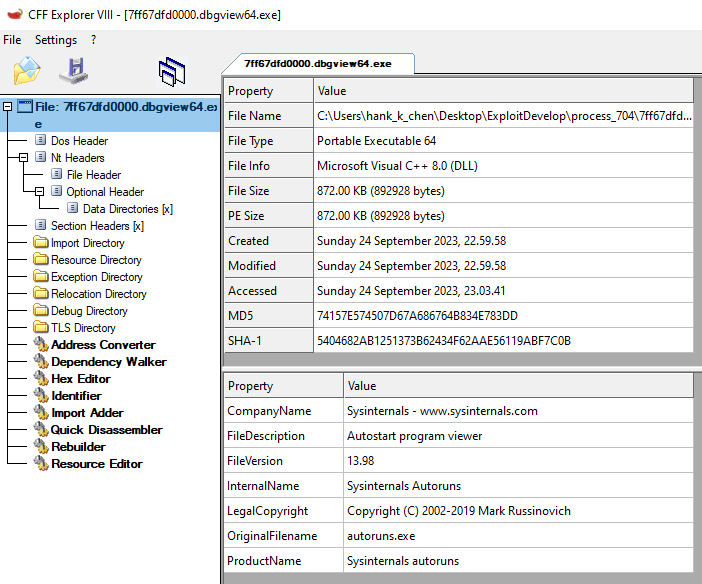Select Optional Header tree item
The image size is (702, 584).
(105, 192)
